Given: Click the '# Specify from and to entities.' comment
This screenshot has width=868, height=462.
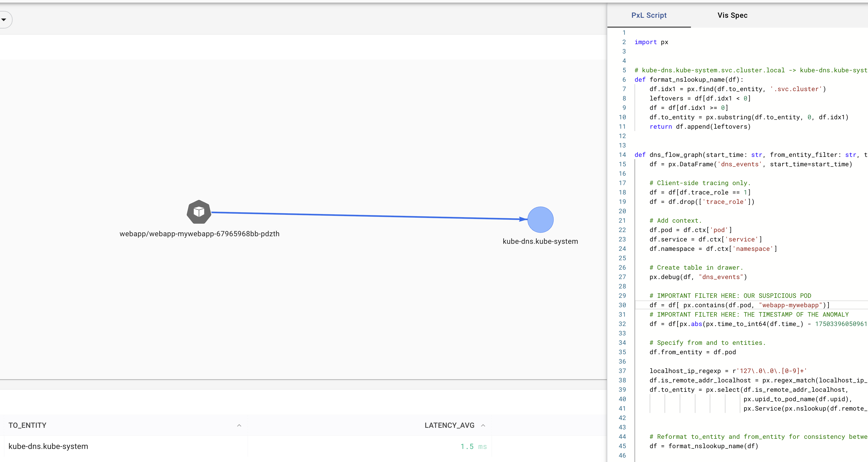Looking at the screenshot, I should (708, 343).
